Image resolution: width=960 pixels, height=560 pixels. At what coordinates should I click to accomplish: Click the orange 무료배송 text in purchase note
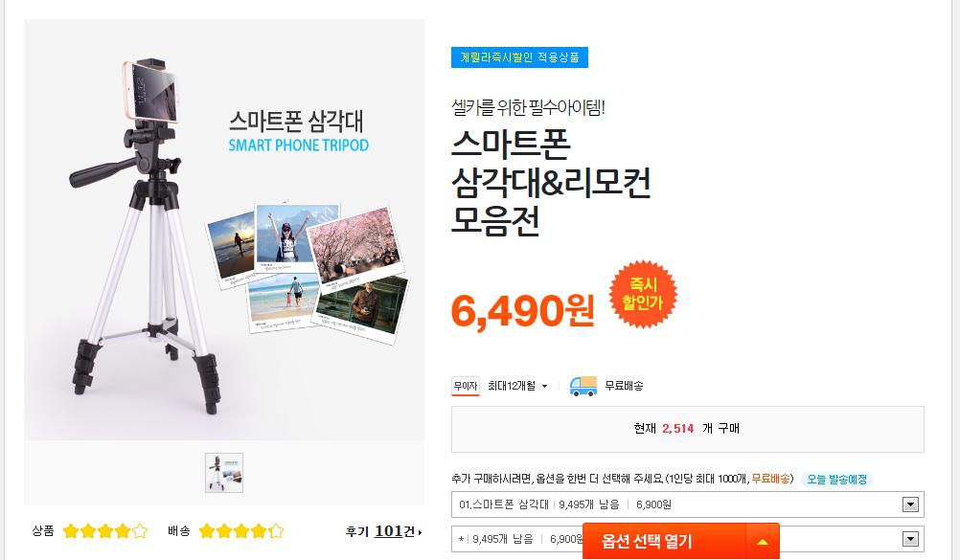click(x=771, y=480)
